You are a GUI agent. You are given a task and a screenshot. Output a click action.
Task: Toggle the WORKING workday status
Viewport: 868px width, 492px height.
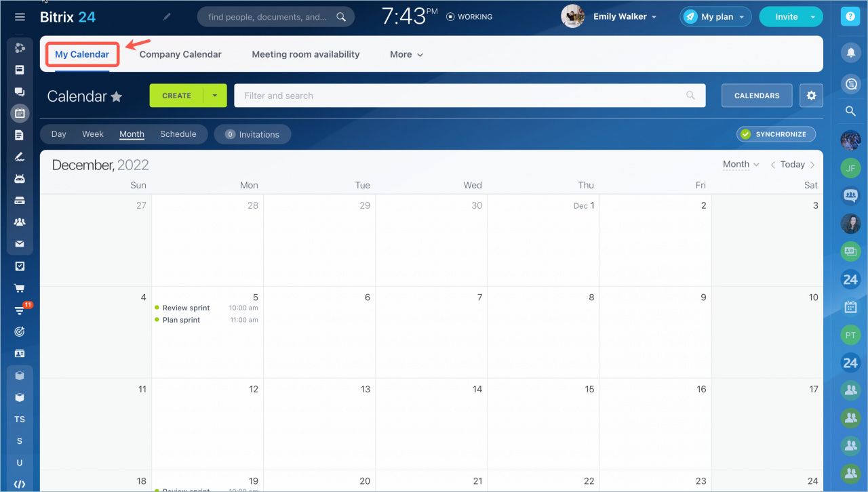[469, 17]
